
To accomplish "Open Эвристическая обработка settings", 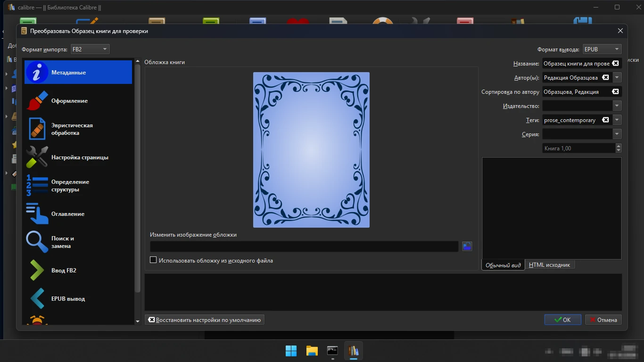I will click(78, 129).
